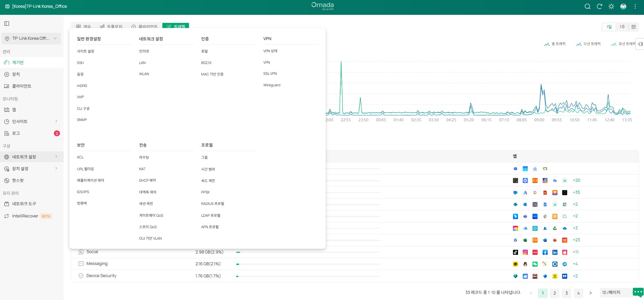Switch time range to 1 week
This screenshot has width=644, height=300.
coord(622,27)
